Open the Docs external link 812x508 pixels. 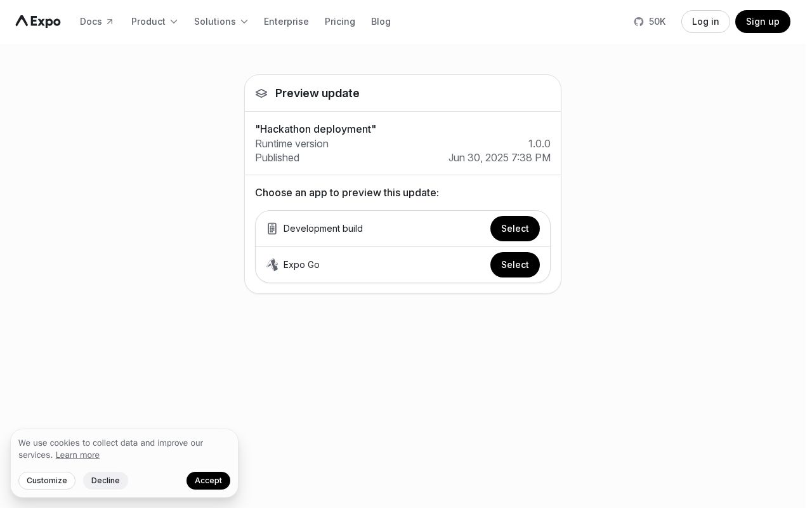[x=96, y=22]
